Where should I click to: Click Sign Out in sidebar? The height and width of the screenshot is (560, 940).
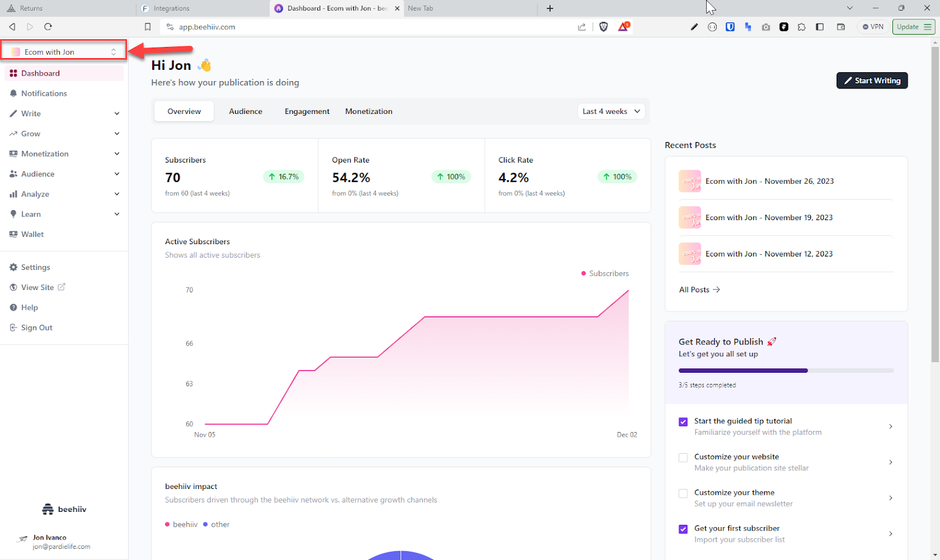pos(64,328)
